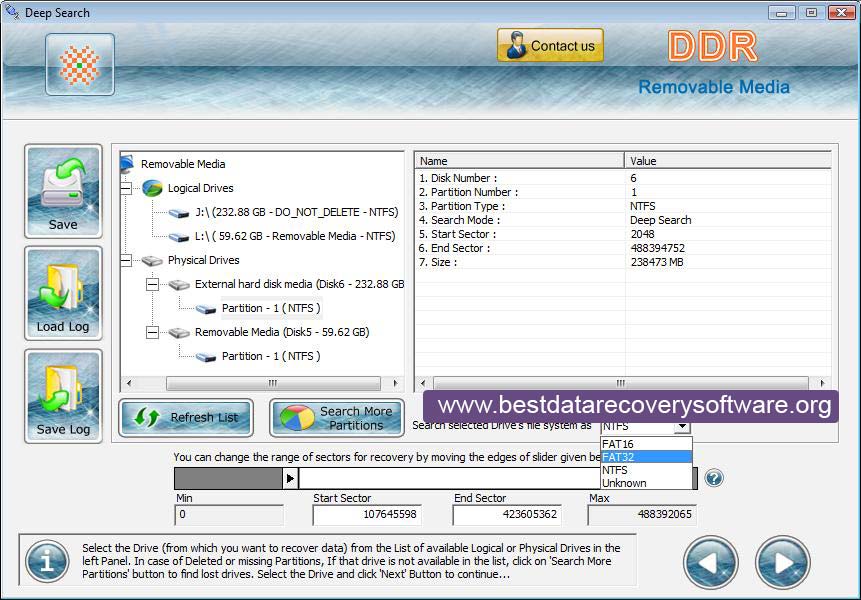
Task: Open the Load Log button
Action: 63,294
